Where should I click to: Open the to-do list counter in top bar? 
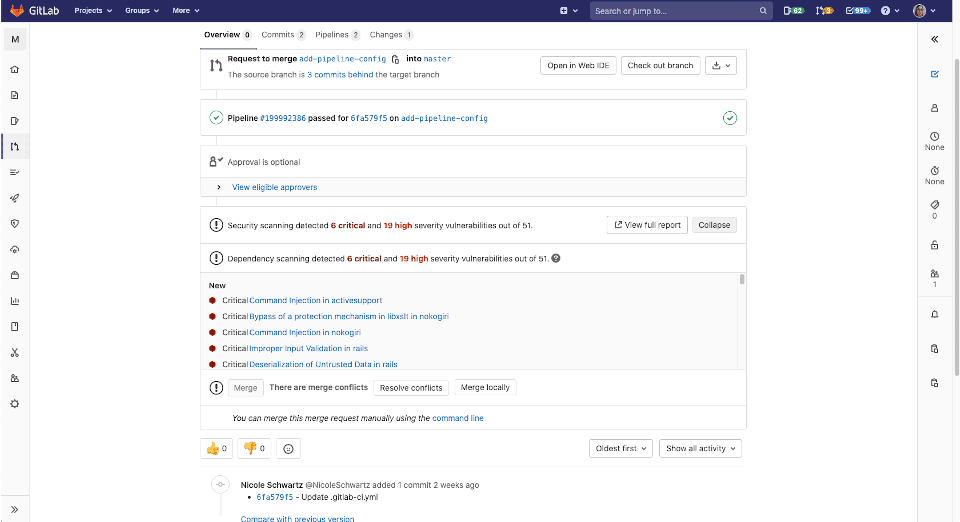[857, 10]
